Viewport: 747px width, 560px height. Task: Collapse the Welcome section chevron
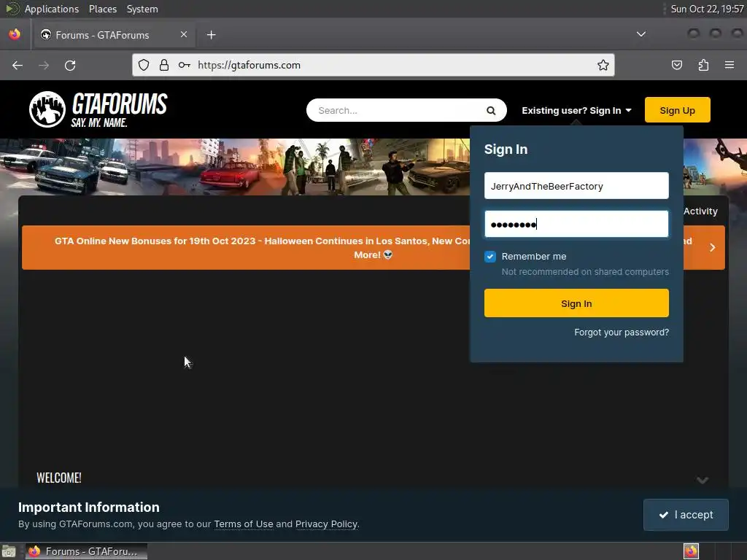click(x=703, y=480)
